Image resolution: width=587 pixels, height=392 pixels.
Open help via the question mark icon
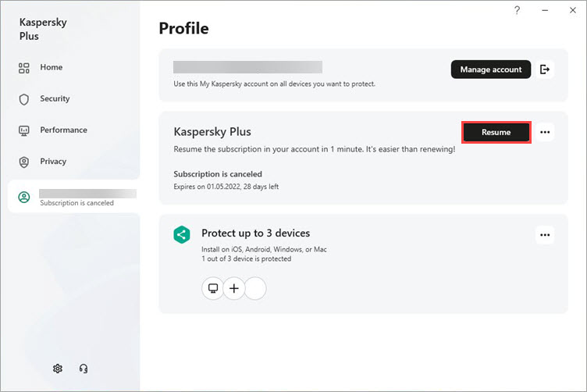517,10
